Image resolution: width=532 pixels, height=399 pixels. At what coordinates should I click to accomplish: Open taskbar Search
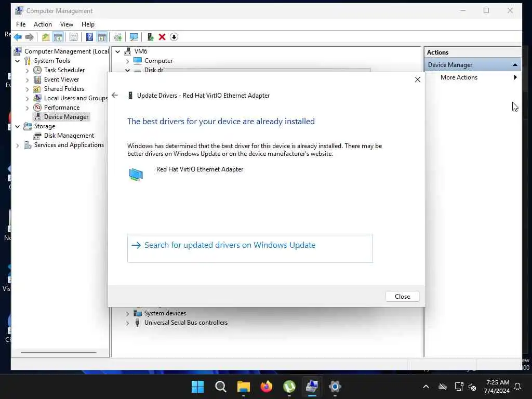pyautogui.click(x=220, y=387)
